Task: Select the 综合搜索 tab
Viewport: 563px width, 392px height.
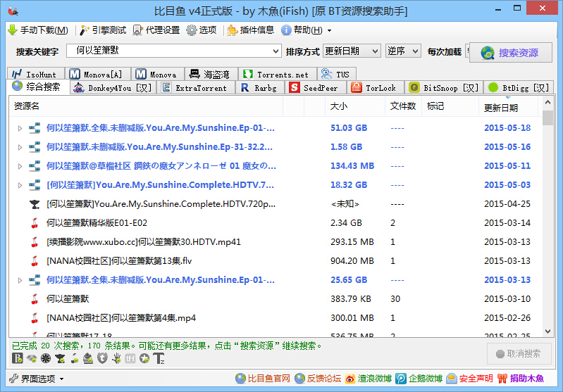Action: coord(38,87)
